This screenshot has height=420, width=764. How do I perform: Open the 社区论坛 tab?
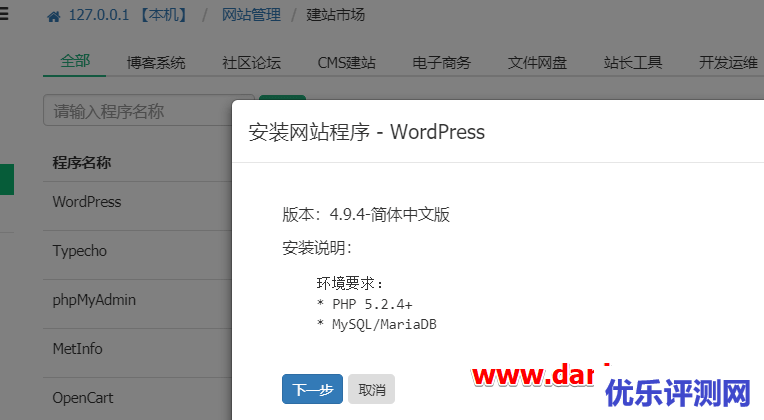[x=251, y=62]
